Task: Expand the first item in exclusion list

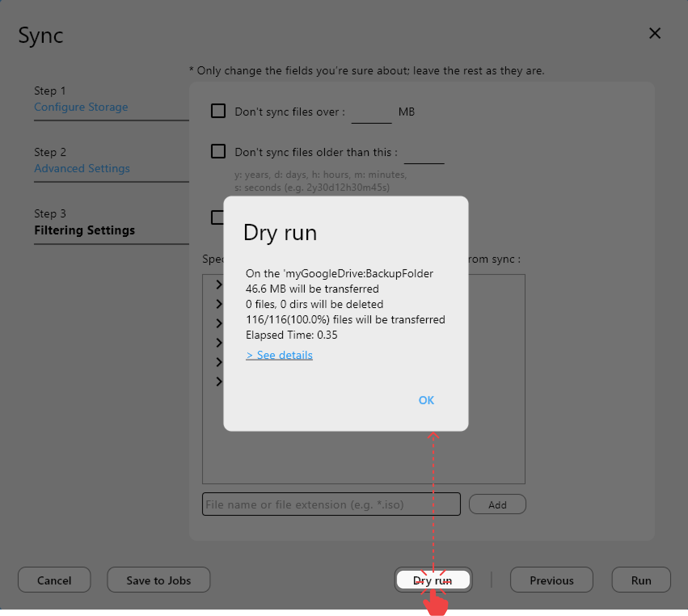Action: pyautogui.click(x=219, y=284)
